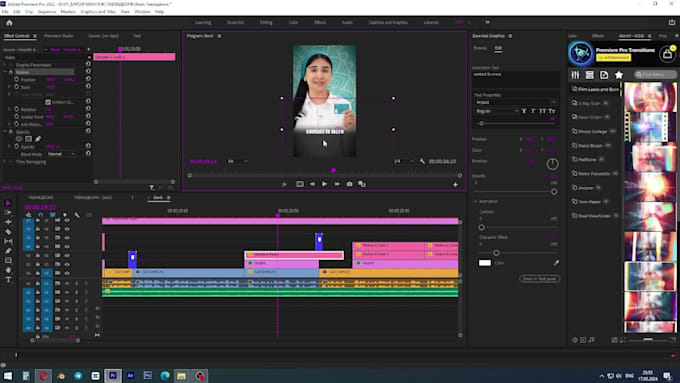The height and width of the screenshot is (383, 680).
Task: Click the Export Frame camera icon
Action: point(350,184)
